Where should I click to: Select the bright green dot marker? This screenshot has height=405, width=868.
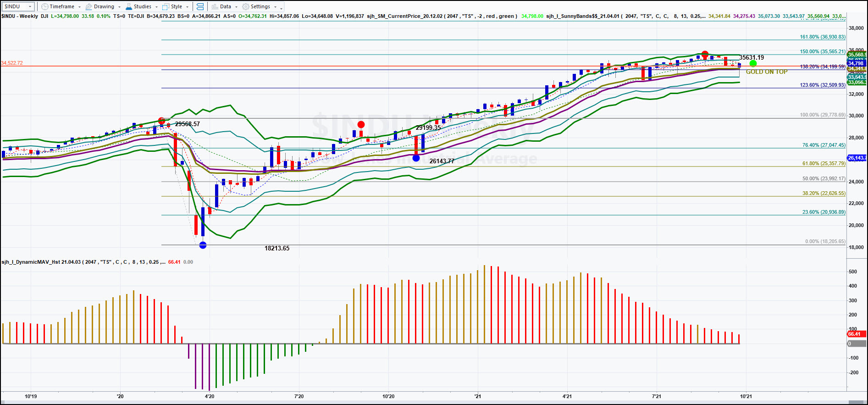(x=753, y=63)
